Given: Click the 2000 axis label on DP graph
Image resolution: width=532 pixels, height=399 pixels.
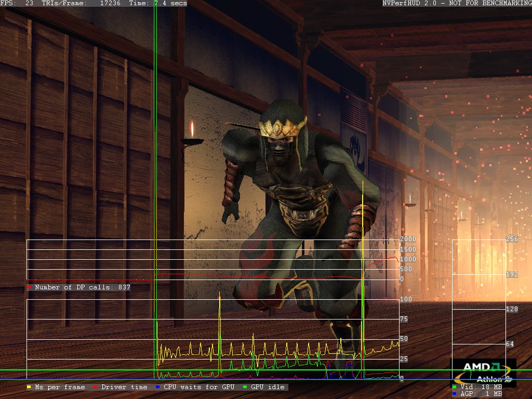Looking at the screenshot, I should point(408,239).
